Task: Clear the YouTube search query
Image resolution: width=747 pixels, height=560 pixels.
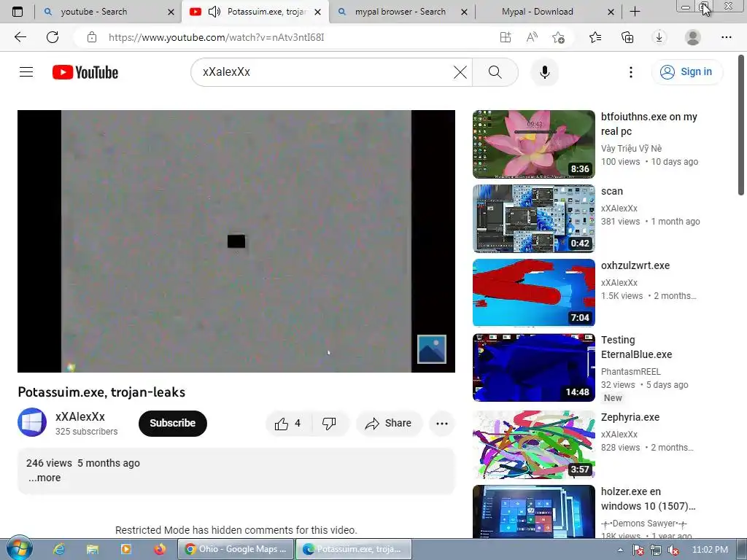Action: point(460,72)
